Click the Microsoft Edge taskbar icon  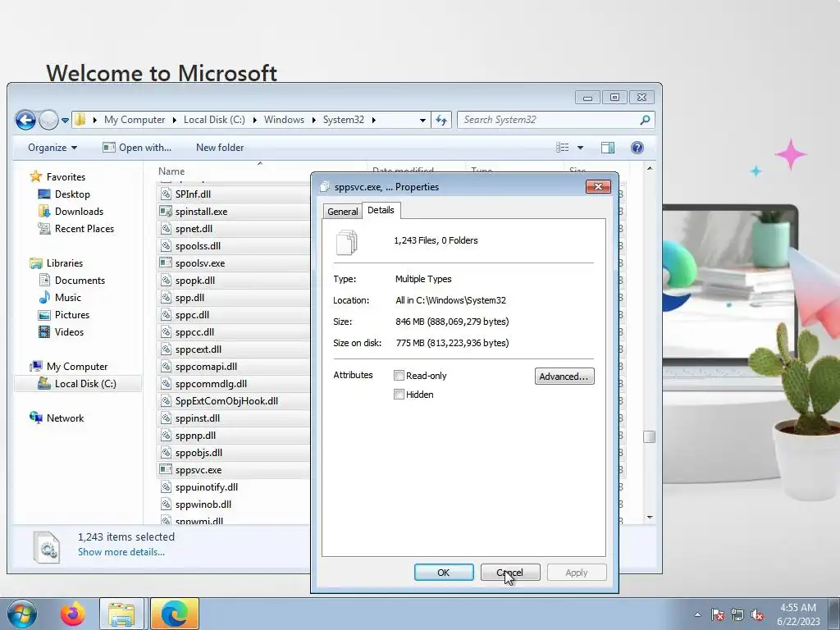175,614
